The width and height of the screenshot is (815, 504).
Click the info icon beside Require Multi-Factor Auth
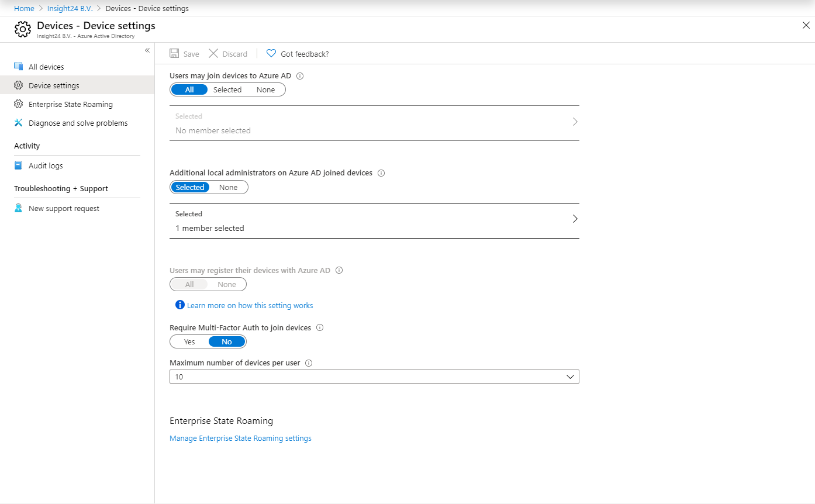coord(320,328)
